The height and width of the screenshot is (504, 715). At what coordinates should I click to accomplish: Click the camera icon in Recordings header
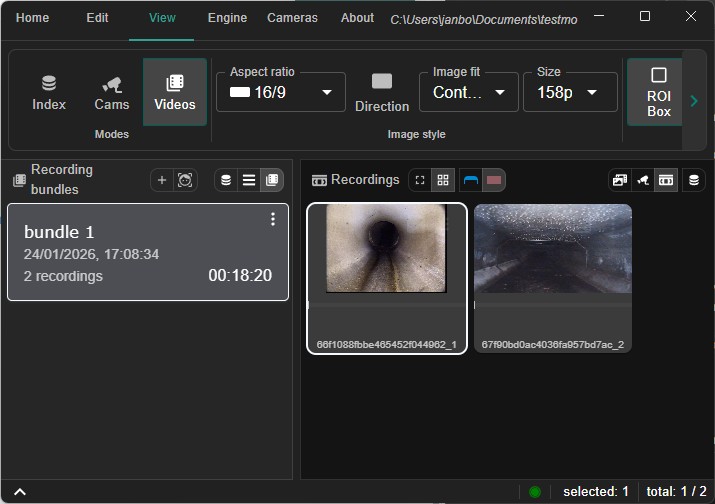tap(643, 180)
